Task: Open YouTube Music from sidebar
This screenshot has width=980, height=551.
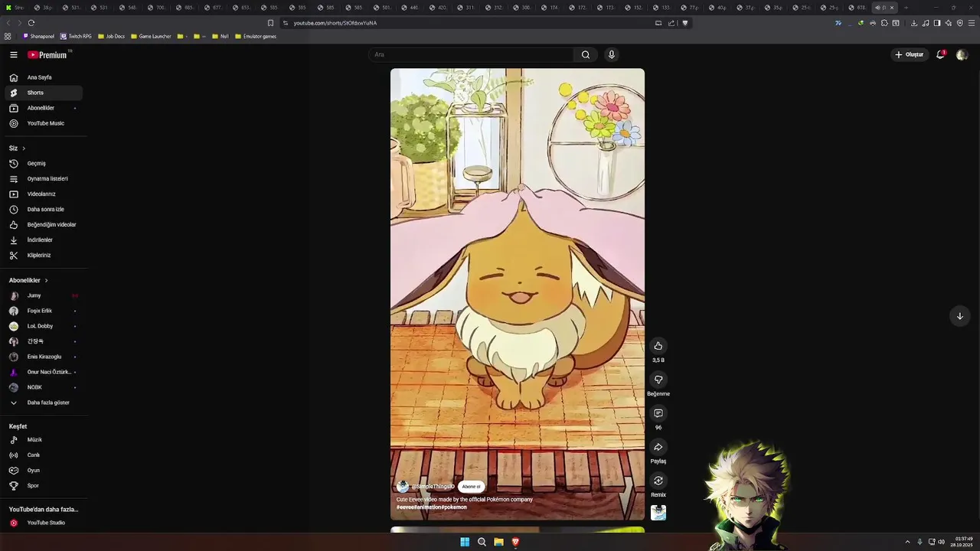Action: (44, 123)
